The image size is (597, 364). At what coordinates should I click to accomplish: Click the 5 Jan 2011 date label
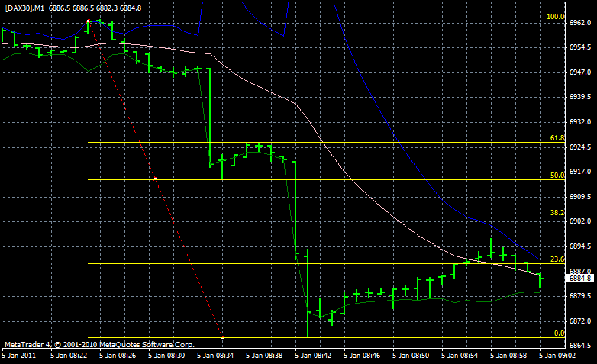click(18, 356)
